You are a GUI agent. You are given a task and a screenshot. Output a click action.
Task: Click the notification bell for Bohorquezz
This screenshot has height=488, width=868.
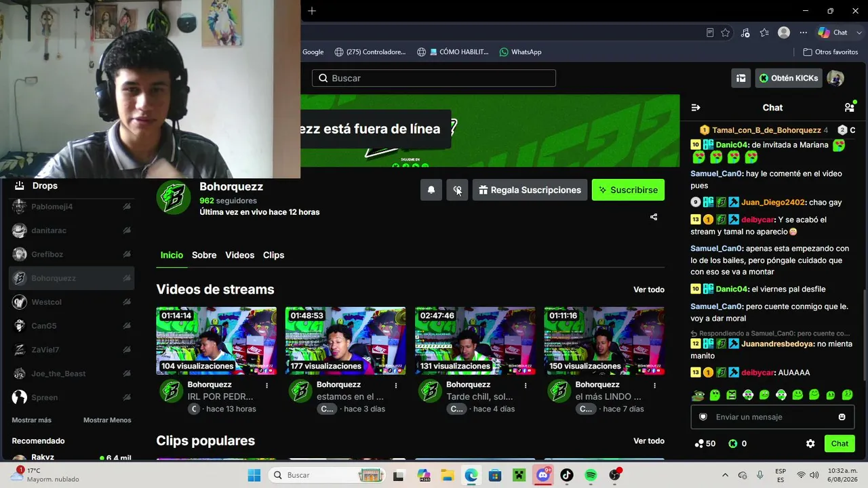[x=431, y=190]
